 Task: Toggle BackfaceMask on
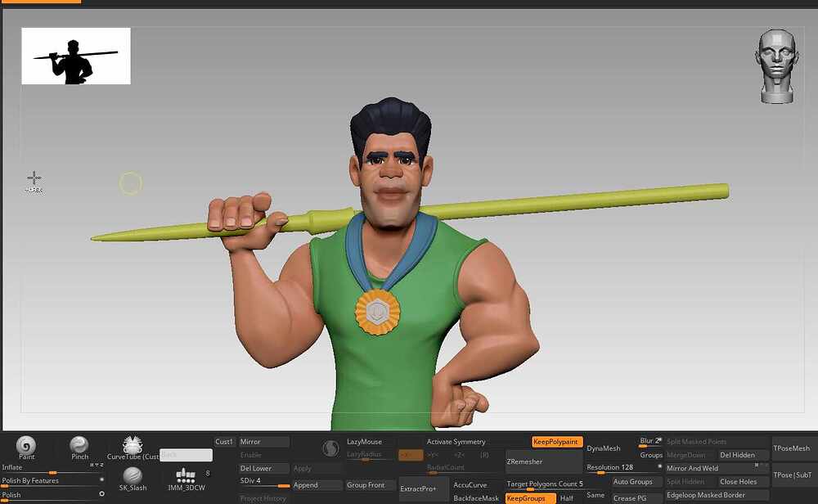tap(476, 498)
